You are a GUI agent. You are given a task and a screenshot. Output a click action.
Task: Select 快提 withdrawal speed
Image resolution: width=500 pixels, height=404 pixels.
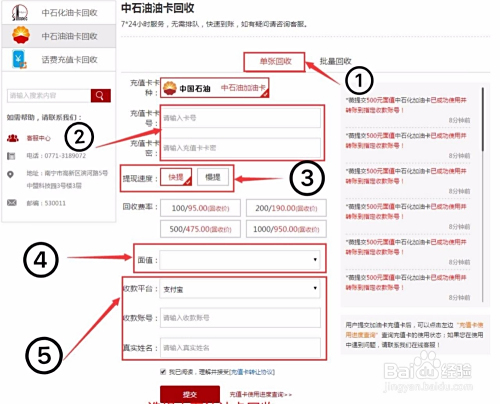click(176, 177)
